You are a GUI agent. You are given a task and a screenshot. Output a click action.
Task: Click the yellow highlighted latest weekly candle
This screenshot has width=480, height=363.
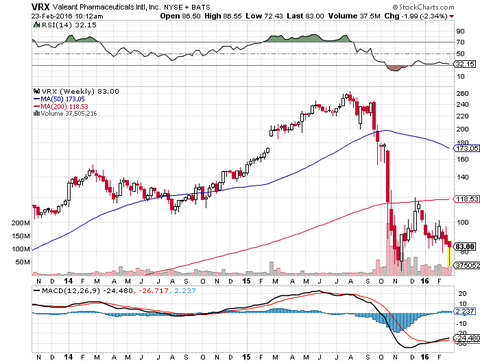click(x=449, y=254)
